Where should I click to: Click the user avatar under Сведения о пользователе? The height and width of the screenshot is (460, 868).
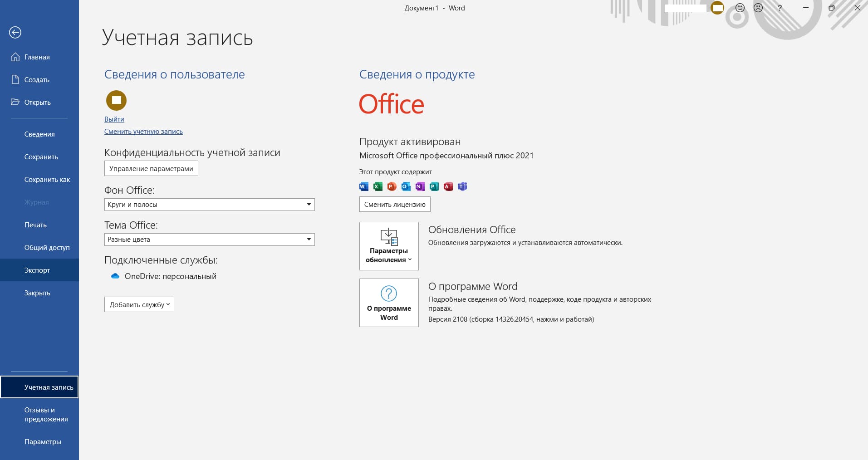(x=116, y=100)
